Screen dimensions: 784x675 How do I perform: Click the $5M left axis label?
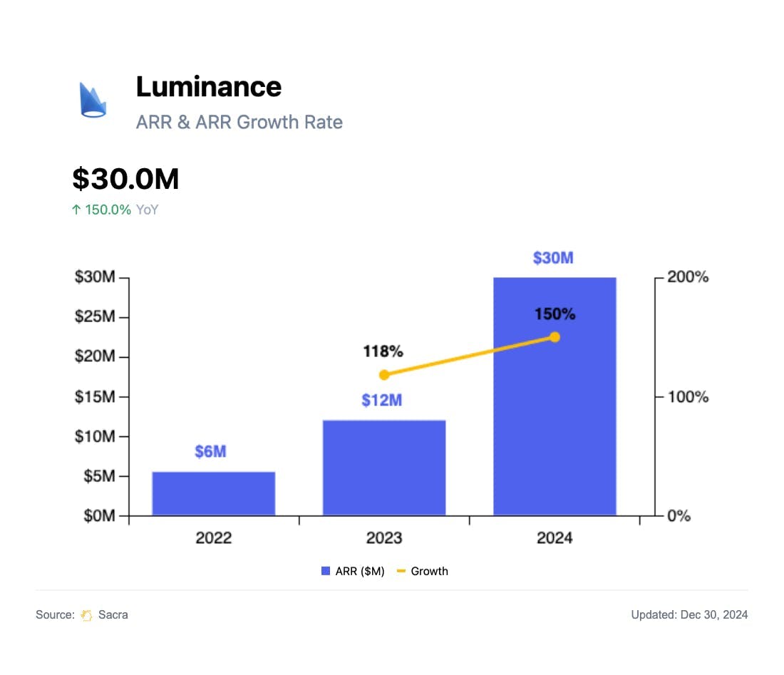pos(100,476)
